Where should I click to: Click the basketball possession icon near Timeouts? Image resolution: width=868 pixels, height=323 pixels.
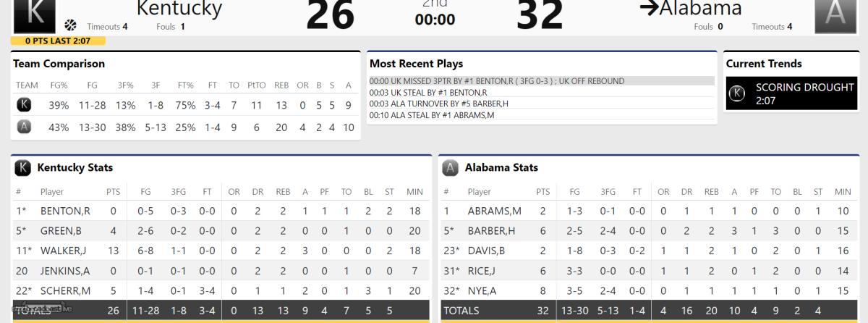(71, 25)
